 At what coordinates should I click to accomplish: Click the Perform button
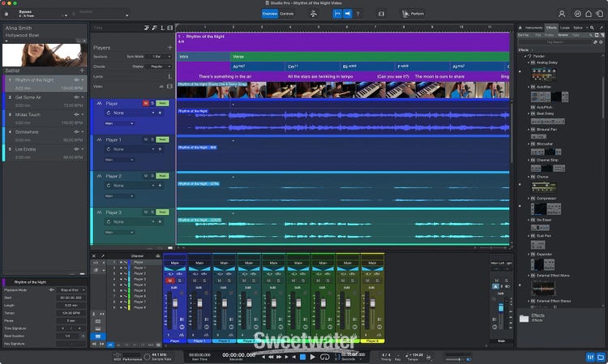click(x=413, y=14)
